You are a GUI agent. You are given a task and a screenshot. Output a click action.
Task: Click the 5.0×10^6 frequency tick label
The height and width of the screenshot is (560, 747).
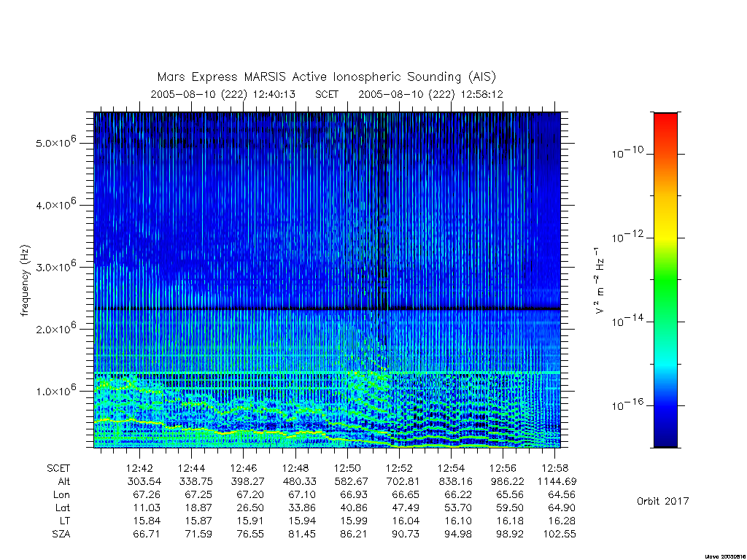[x=55, y=141]
